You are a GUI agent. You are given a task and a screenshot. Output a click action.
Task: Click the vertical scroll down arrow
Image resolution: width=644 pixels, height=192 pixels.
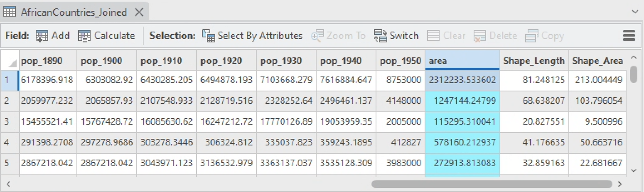point(633,170)
